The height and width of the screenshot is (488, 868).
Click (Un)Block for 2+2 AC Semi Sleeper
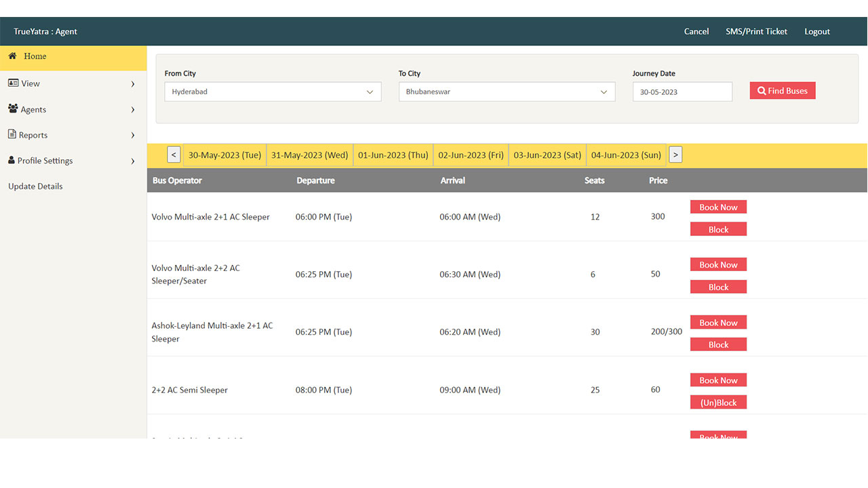(x=718, y=403)
